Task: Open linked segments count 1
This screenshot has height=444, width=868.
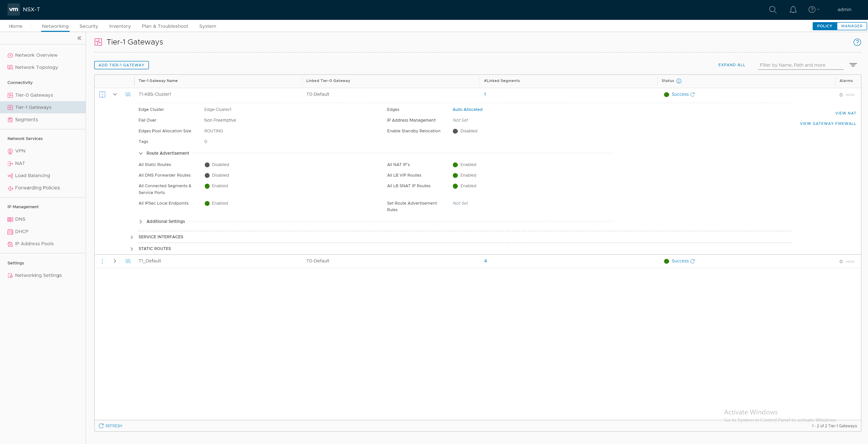Action: coord(485,94)
